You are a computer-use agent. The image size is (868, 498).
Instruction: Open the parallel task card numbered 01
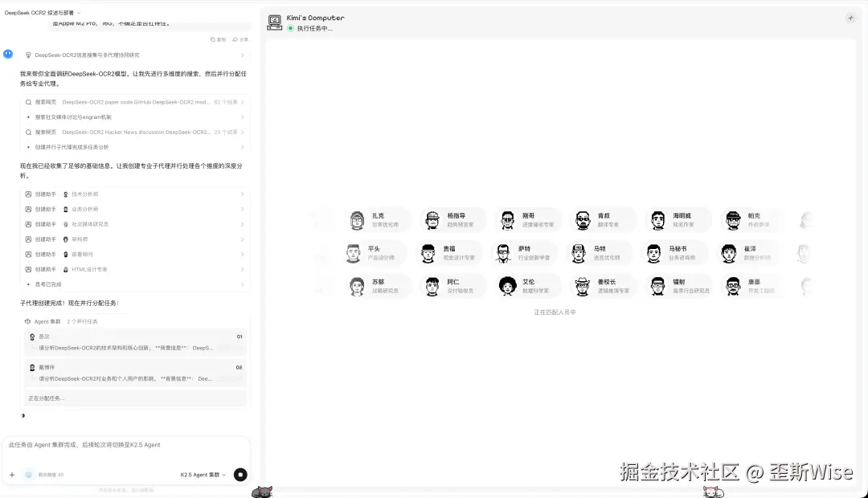click(x=136, y=342)
